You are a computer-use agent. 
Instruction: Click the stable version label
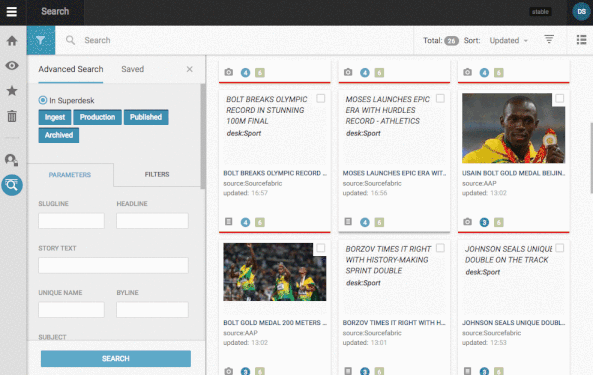coord(540,12)
